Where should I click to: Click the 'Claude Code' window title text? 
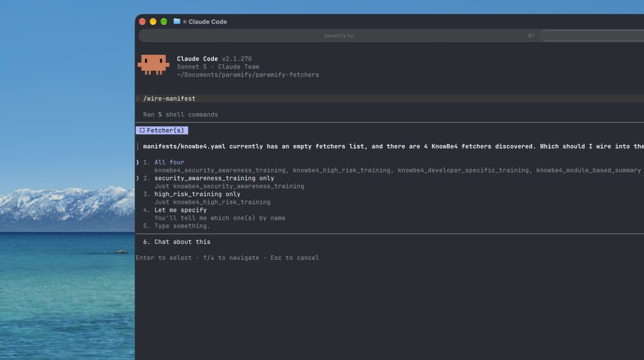[x=207, y=22]
